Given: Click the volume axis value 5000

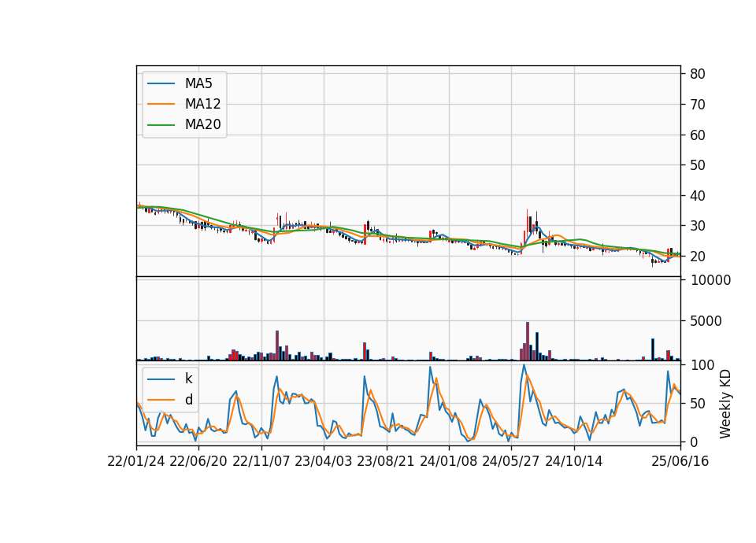Looking at the screenshot, I should point(706,321).
